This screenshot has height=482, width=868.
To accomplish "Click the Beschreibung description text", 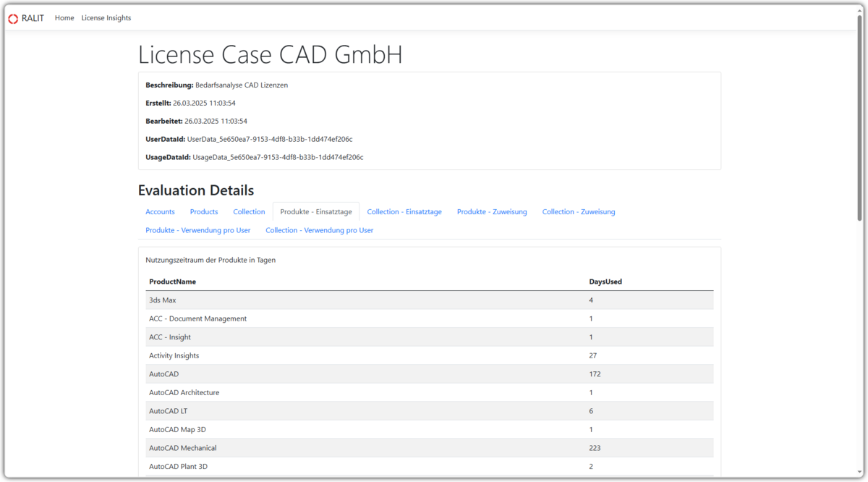I will pyautogui.click(x=242, y=85).
